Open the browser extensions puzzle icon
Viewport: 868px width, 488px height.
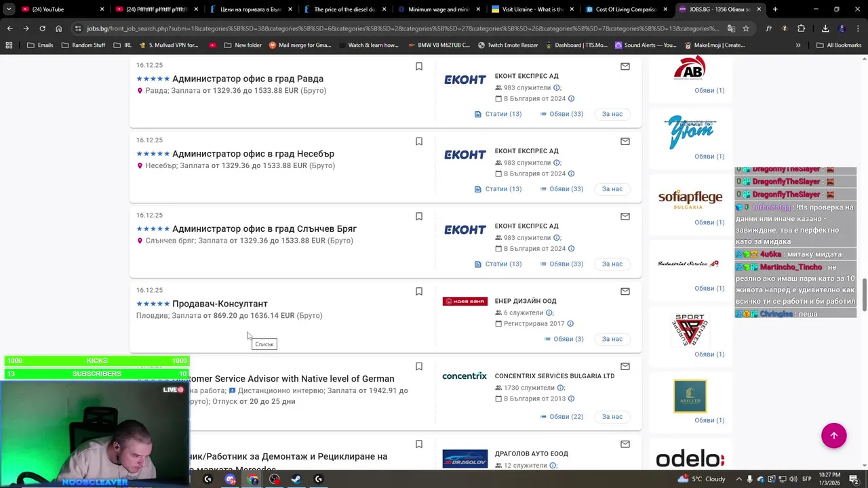pyautogui.click(x=802, y=28)
